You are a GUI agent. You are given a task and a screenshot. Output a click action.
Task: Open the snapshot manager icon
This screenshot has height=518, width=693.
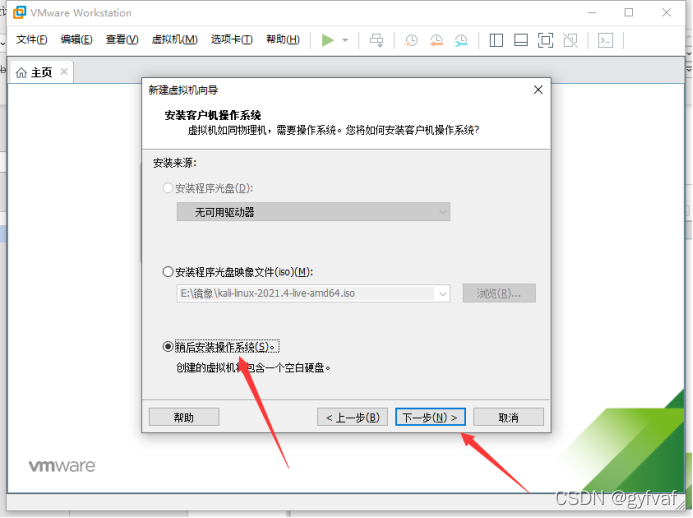pos(461,40)
